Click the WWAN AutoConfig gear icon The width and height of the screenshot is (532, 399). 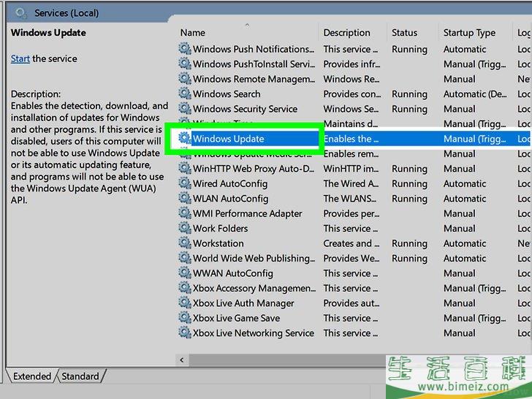coord(185,273)
